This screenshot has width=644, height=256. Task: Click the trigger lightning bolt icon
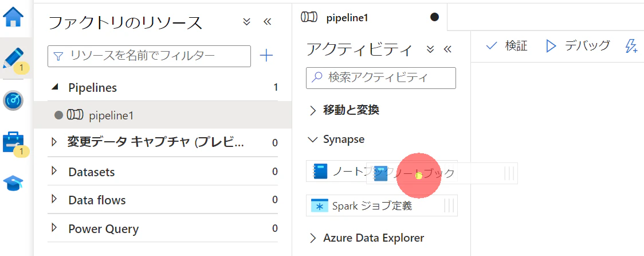point(631,46)
